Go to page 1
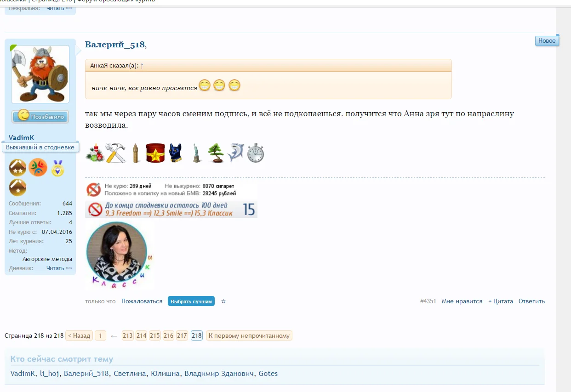 pyautogui.click(x=100, y=335)
